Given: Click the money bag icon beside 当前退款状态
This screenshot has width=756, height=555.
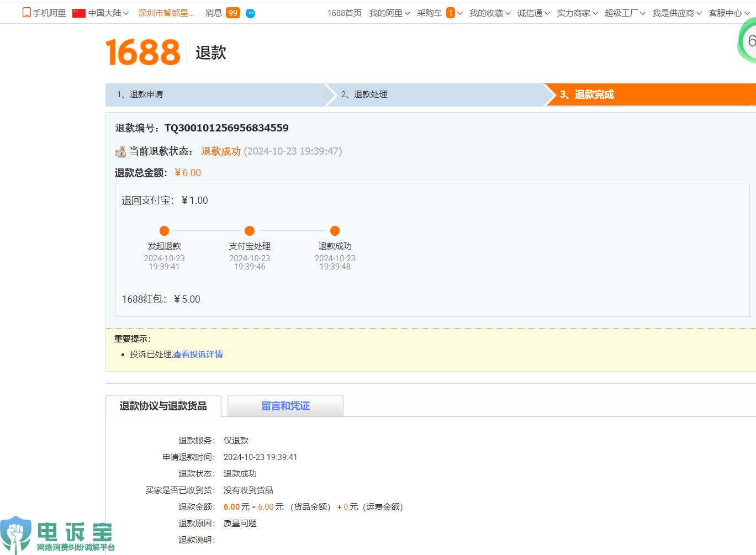Looking at the screenshot, I should (x=120, y=151).
